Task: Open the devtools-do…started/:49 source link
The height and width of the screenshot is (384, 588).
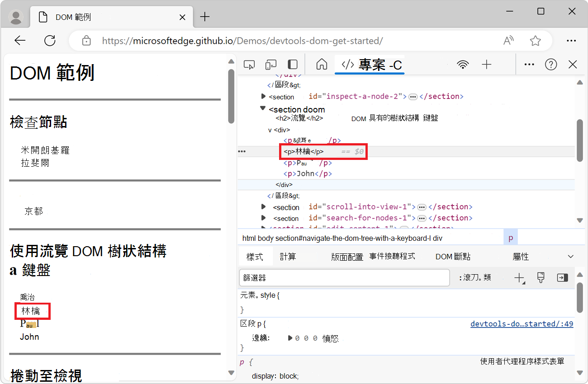Action: tap(522, 324)
